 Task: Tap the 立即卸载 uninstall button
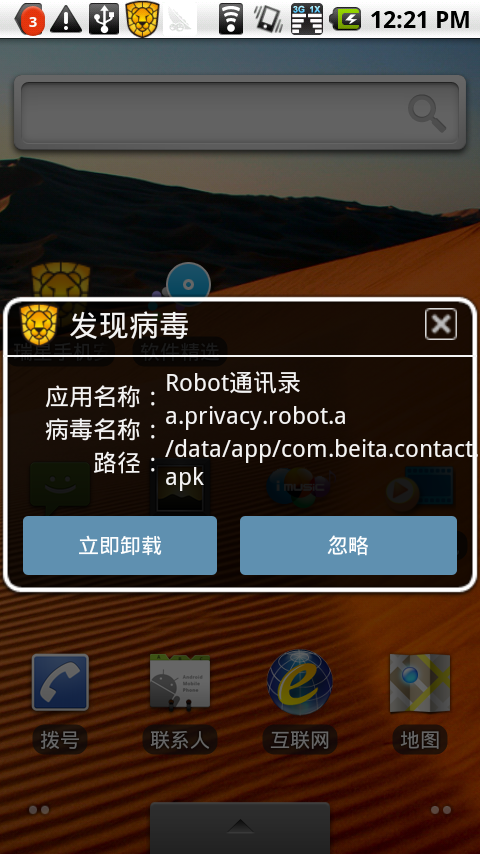pos(120,545)
